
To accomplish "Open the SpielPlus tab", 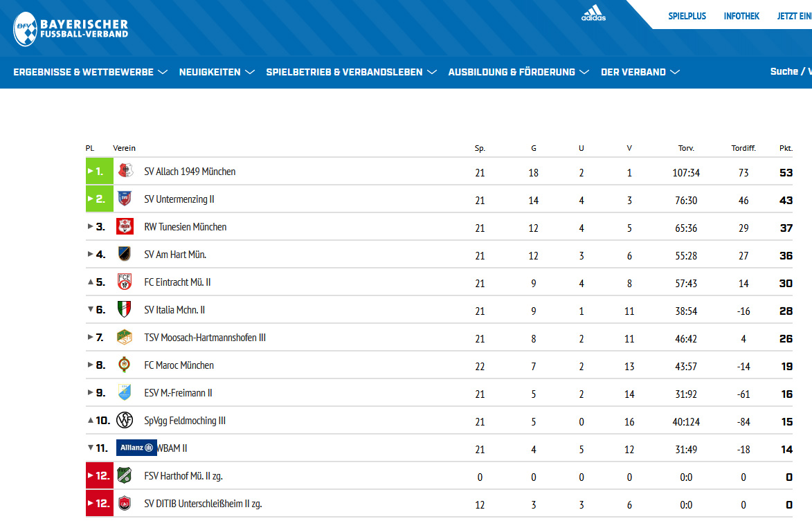I will pyautogui.click(x=687, y=16).
